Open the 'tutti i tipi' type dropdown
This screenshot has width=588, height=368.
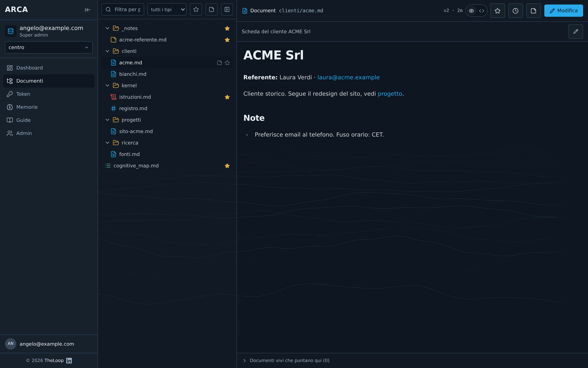point(167,9)
